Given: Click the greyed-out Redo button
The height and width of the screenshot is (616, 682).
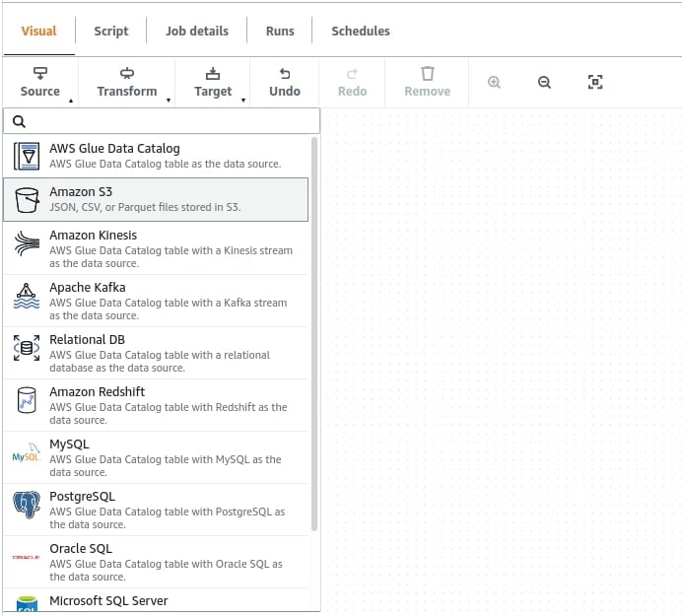Looking at the screenshot, I should (352, 82).
